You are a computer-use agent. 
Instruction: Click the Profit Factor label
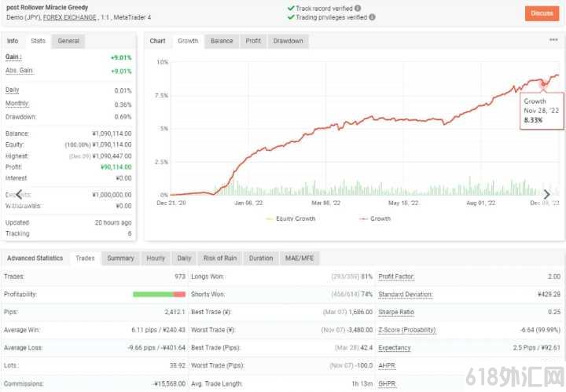point(396,277)
